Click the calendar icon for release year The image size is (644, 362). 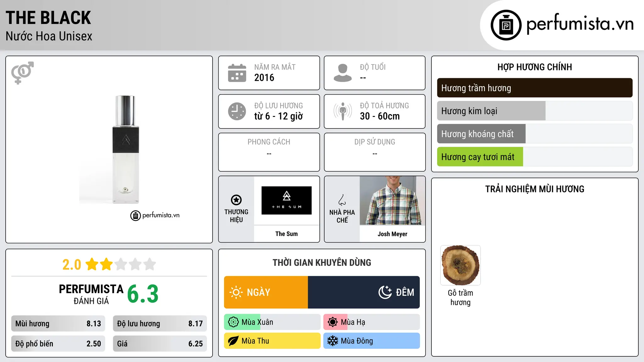tap(237, 73)
